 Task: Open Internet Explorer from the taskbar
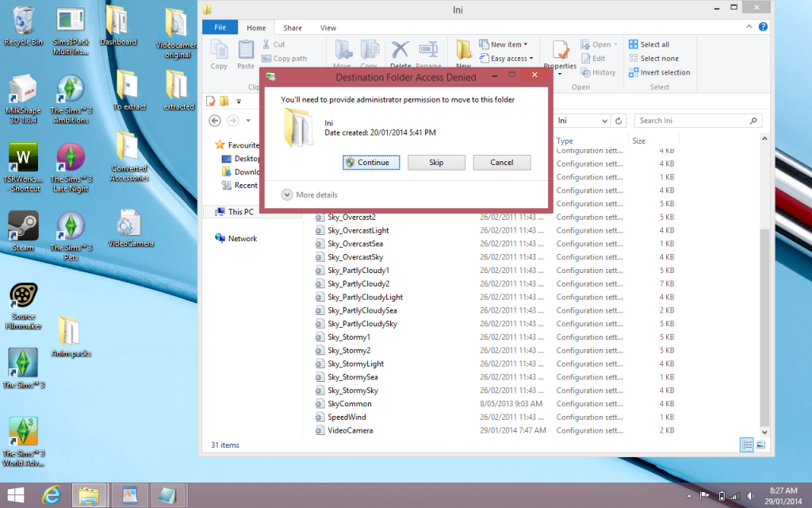pyautogui.click(x=52, y=495)
